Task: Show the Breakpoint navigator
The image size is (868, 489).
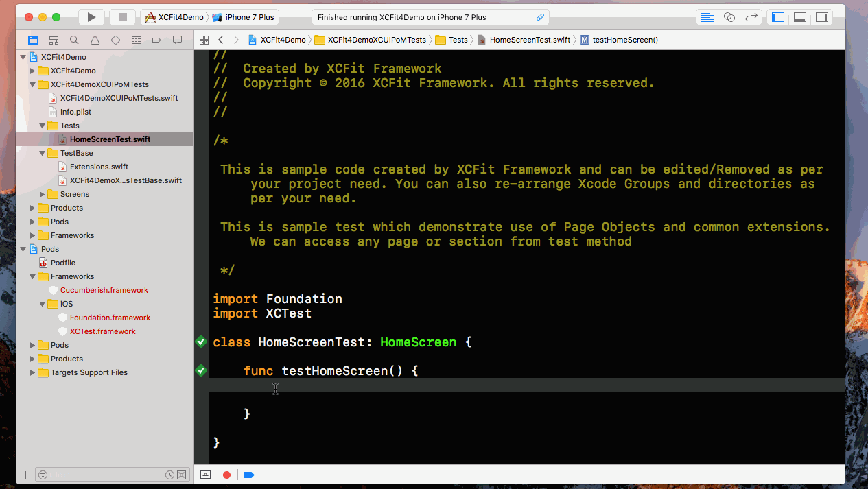Action: [x=157, y=40]
